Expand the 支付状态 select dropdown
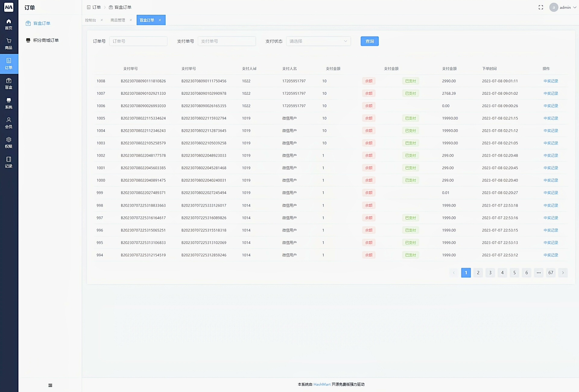Screen dimensions: 579x392 318,41
